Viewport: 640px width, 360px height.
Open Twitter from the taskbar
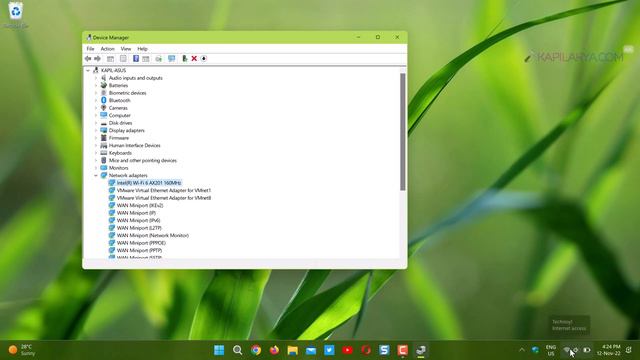point(329,350)
